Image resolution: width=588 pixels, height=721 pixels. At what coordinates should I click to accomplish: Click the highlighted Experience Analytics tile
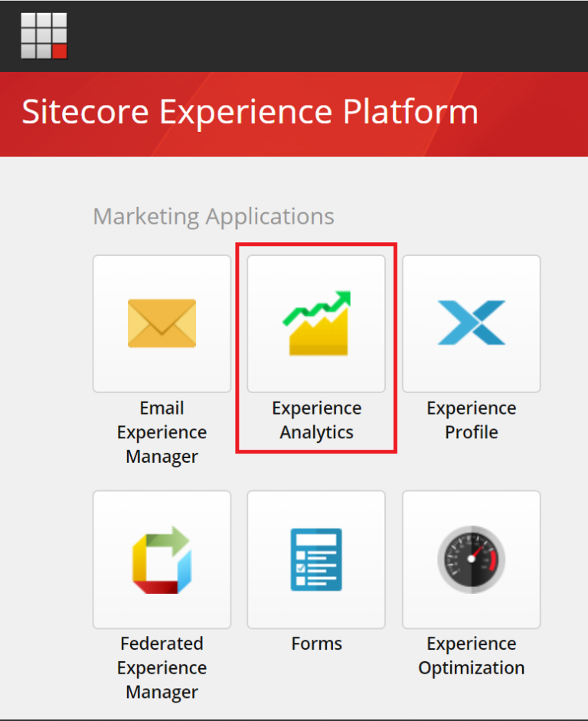(x=316, y=349)
